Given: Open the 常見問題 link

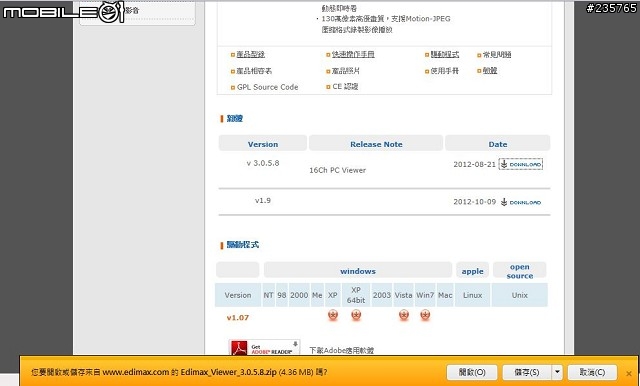Looking at the screenshot, I should click(x=497, y=55).
